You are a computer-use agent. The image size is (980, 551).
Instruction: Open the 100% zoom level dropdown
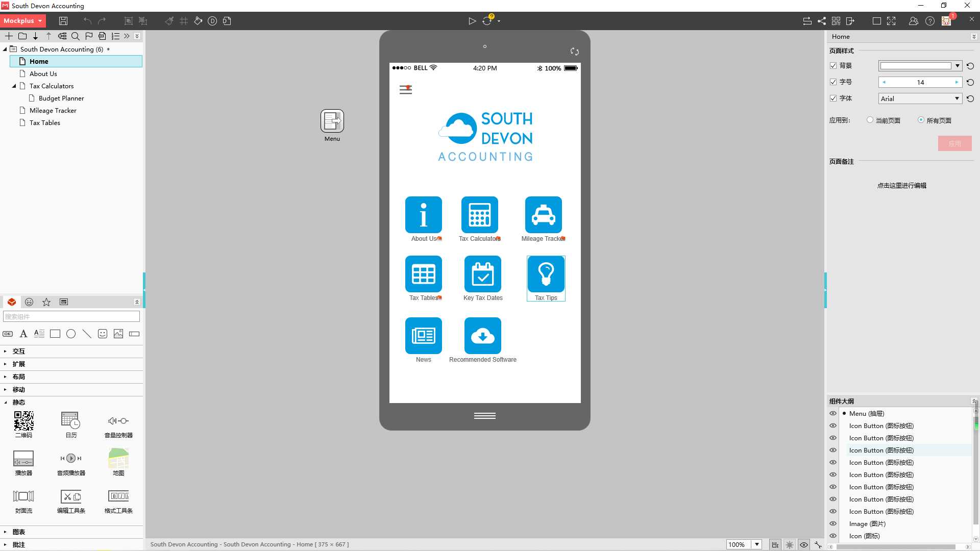pyautogui.click(x=757, y=545)
